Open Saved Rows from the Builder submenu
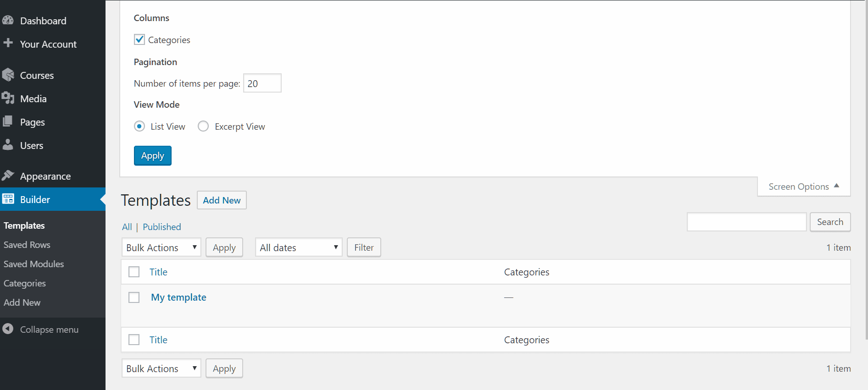Screen dimensions: 868x390 coord(27,244)
